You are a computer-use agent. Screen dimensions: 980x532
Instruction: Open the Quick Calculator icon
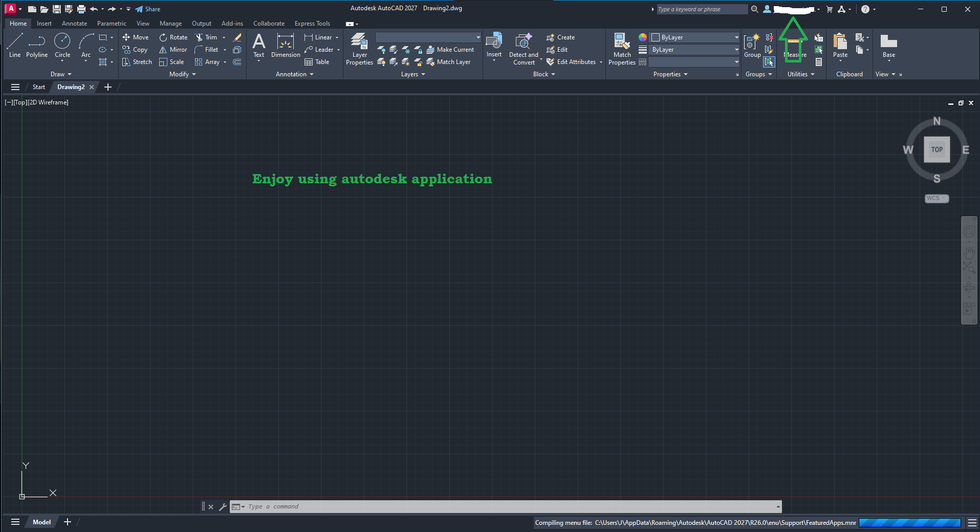coord(819,62)
